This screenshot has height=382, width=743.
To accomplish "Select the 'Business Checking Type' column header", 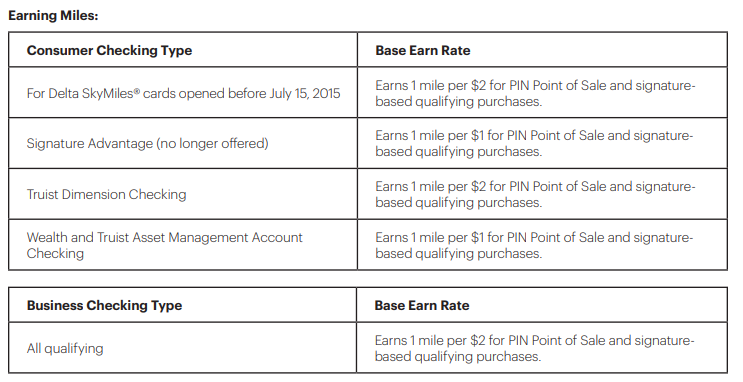I will tap(104, 305).
